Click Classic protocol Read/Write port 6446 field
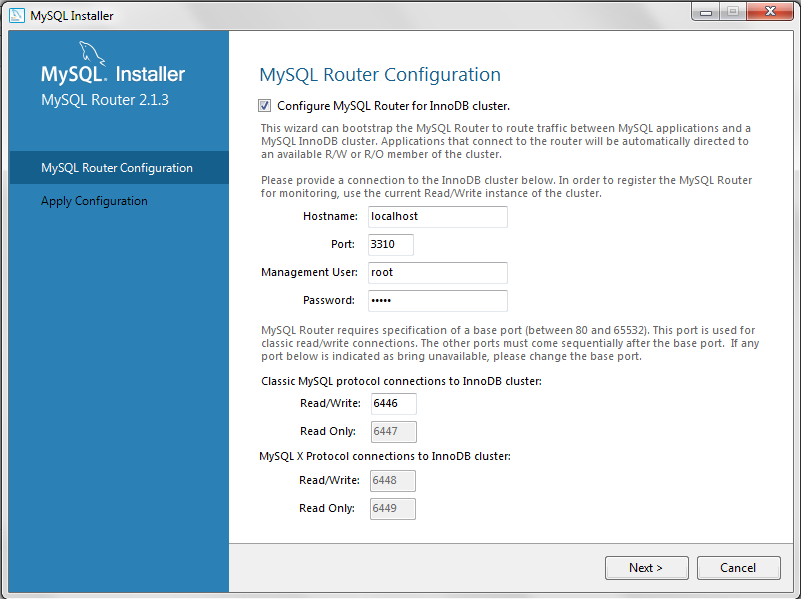Viewport: 801px width, 599px height. (393, 404)
